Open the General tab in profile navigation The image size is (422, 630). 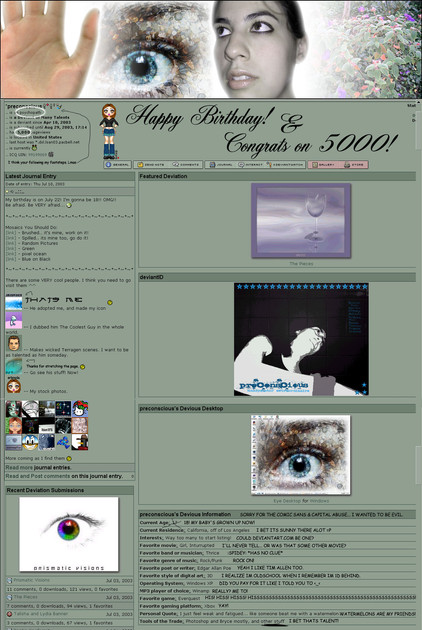pyautogui.click(x=117, y=165)
